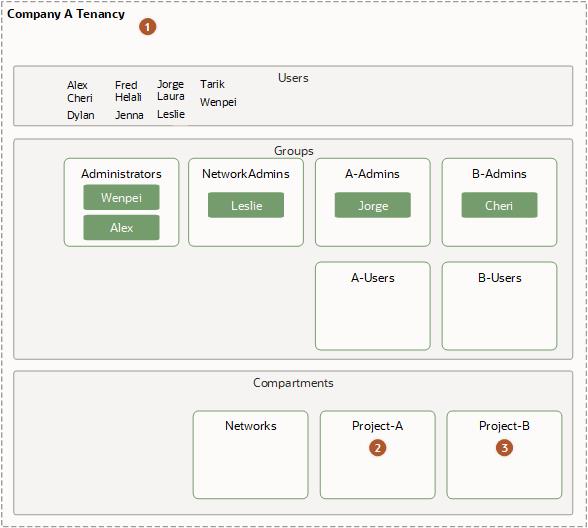Viewport: 588px width, 528px height.
Task: Select the B-Users group box
Action: point(500,306)
